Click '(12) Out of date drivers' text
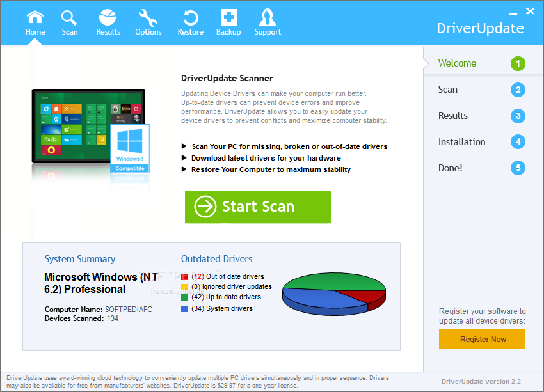The width and height of the screenshot is (544, 392). 228,277
